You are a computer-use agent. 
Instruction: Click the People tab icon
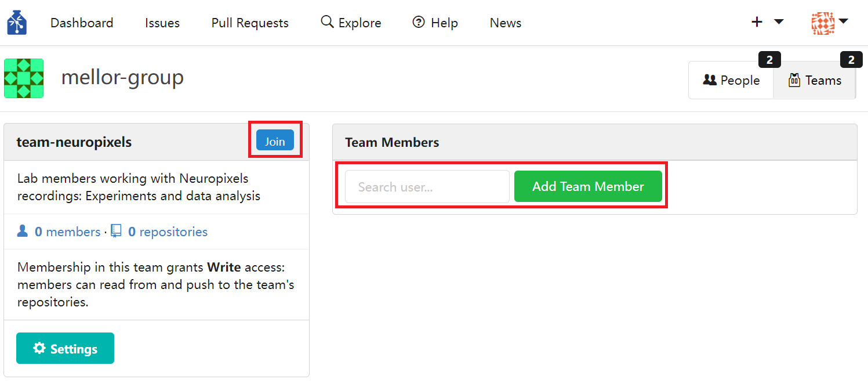(710, 80)
